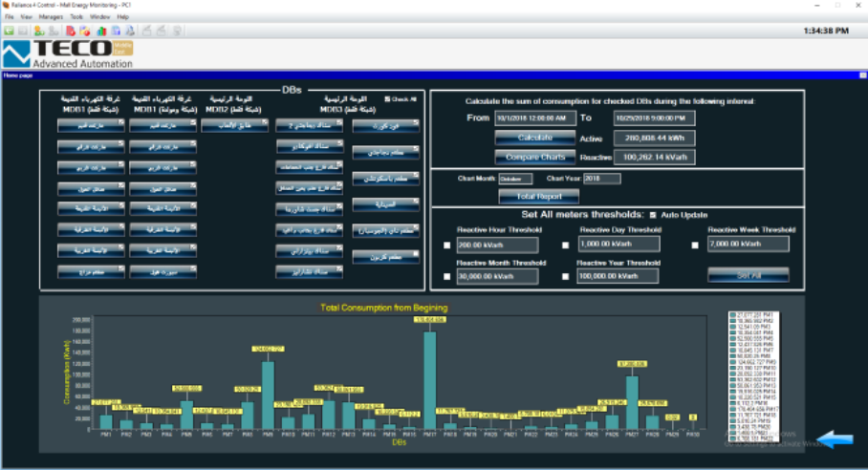Image resolution: width=868 pixels, height=470 pixels.
Task: Open the colored bar chart toolbar icon
Action: coord(101,31)
